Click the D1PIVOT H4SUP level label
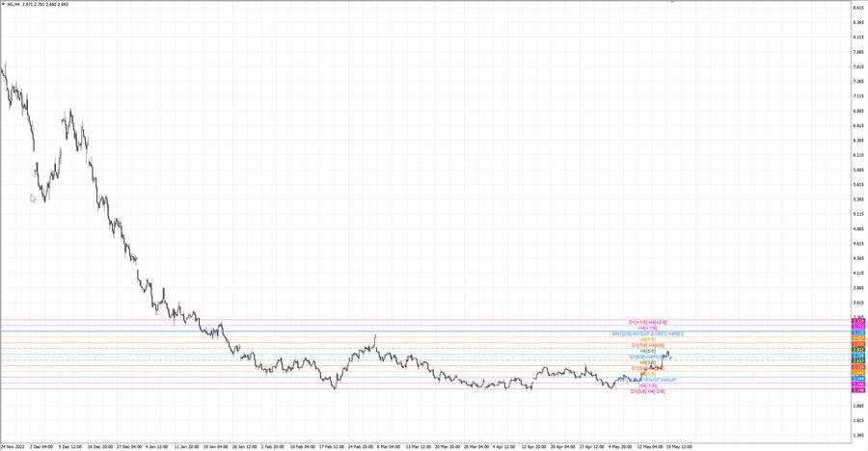The width and height of the screenshot is (868, 451). (656, 380)
